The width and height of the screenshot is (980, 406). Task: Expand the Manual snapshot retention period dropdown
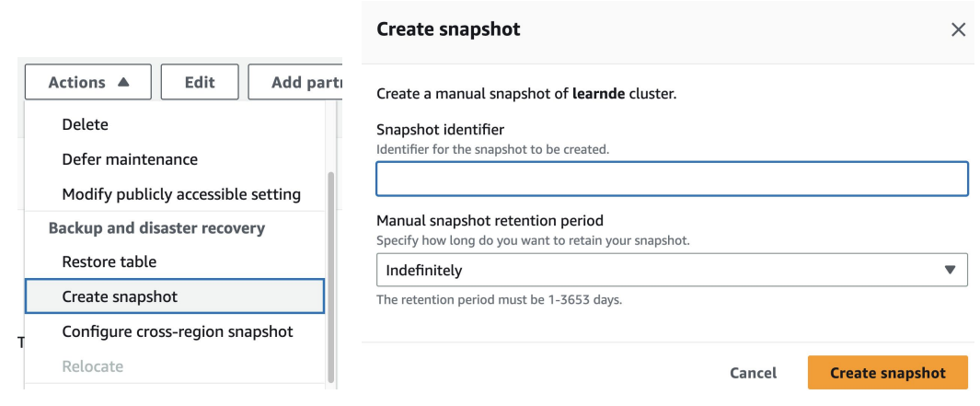click(672, 270)
